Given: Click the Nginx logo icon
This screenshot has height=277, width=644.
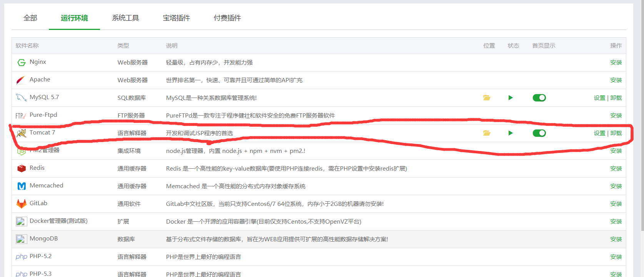Looking at the screenshot, I should point(22,62).
